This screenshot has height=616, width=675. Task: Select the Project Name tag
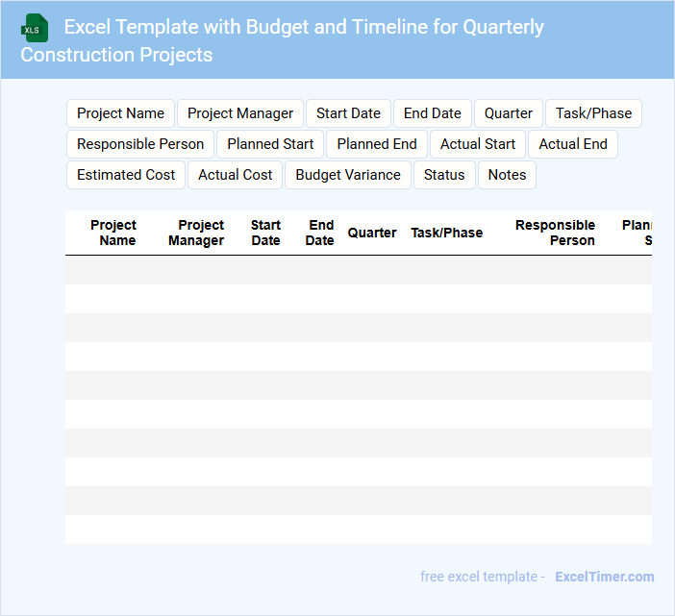(120, 113)
